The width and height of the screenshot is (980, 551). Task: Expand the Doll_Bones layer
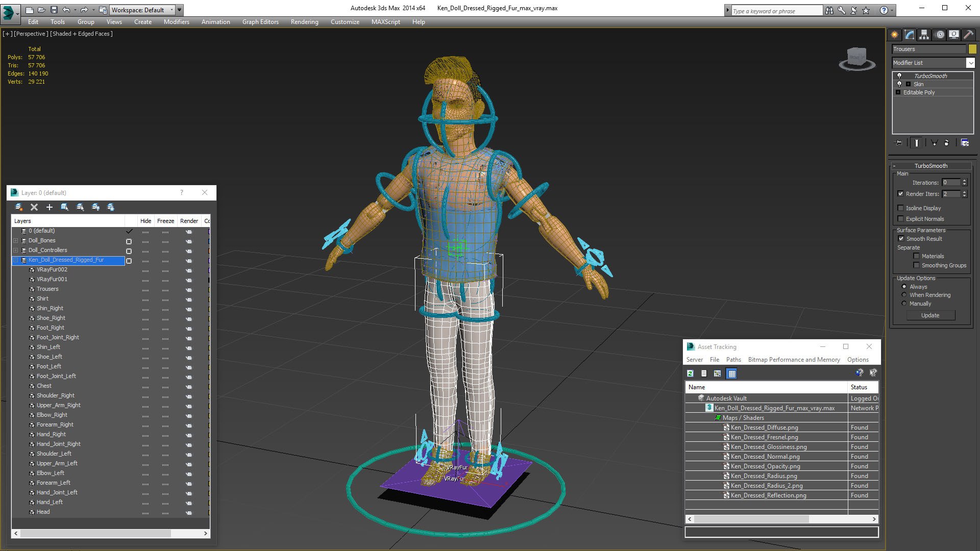[x=16, y=241]
